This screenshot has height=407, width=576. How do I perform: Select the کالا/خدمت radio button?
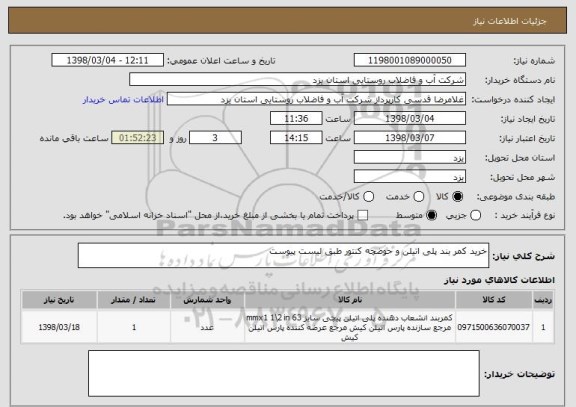[368, 197]
